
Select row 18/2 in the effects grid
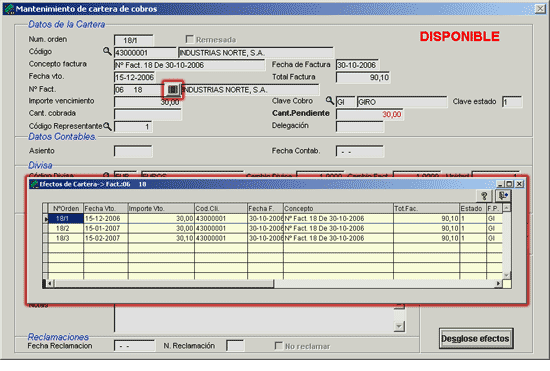click(274, 228)
